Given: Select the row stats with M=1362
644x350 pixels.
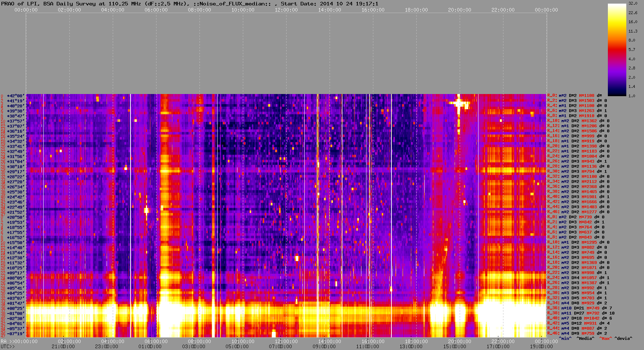Looking at the screenshot, I should pos(578,121).
